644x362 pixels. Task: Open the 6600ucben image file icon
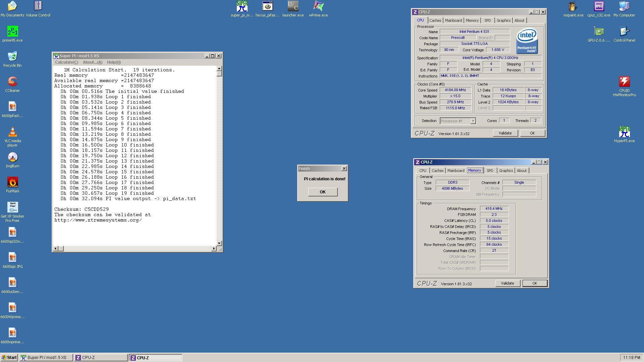(x=12, y=285)
